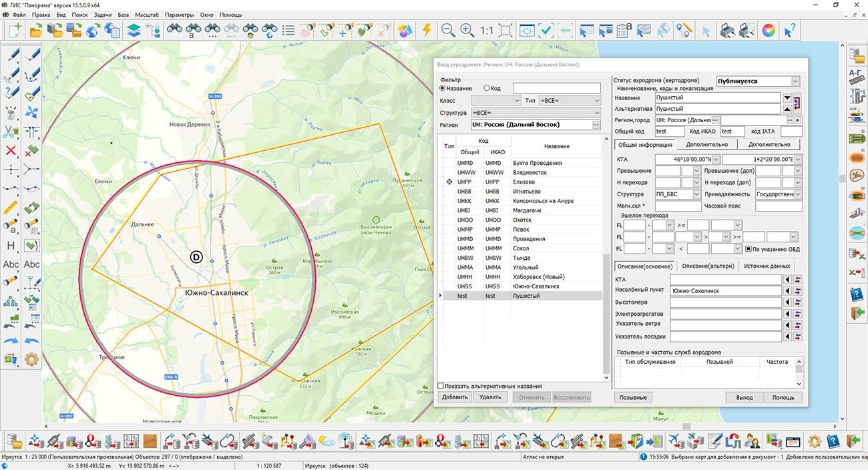Toggle the 'По указанию ОВД' checkbox
The height and width of the screenshot is (470, 868).
coord(748,249)
